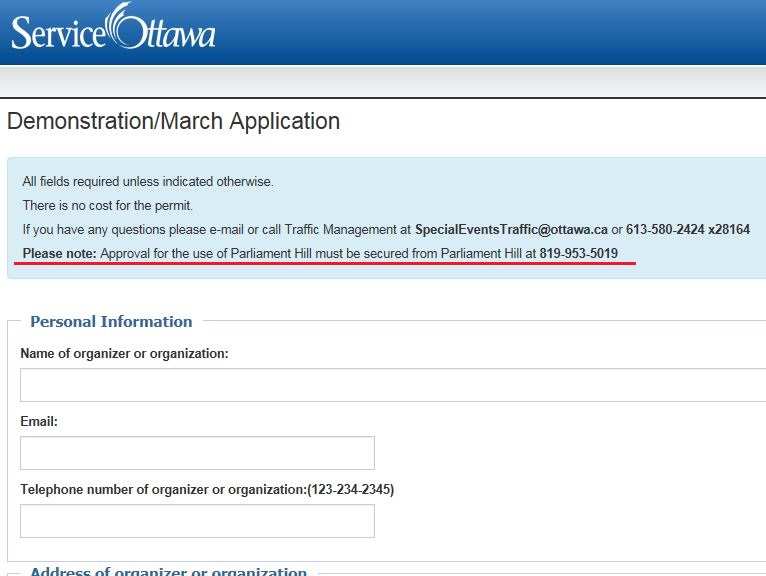Click the SpecialEventsTraffic@ottawa.ca email address

tap(511, 229)
